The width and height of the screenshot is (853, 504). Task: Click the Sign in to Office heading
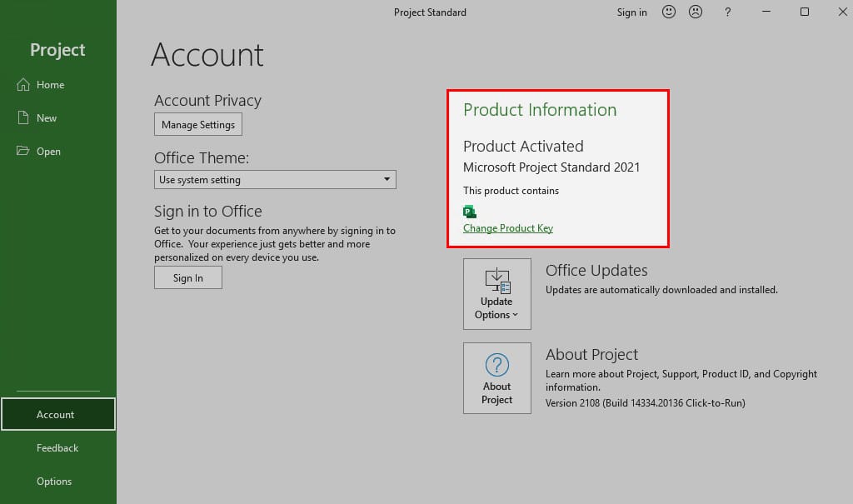tap(207, 211)
